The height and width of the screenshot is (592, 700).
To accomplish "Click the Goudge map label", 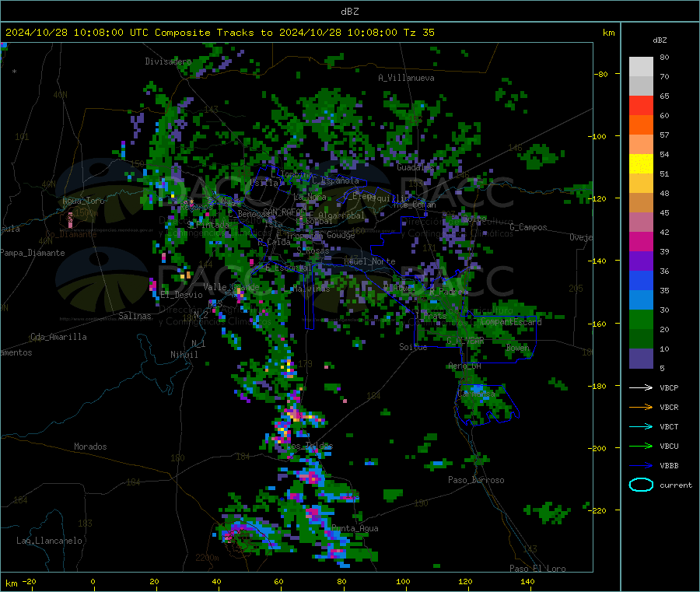I will pyautogui.click(x=341, y=235).
